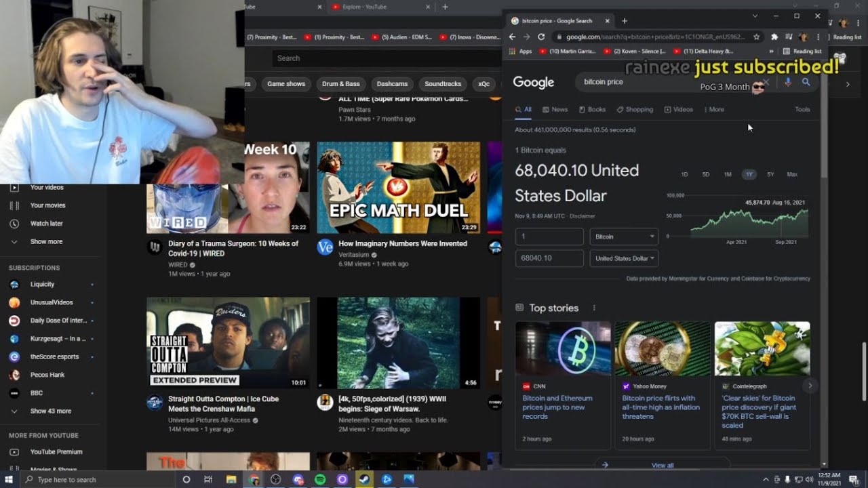Expand Show 43 more subscriptions
This screenshot has height=488, width=868.
(x=50, y=411)
